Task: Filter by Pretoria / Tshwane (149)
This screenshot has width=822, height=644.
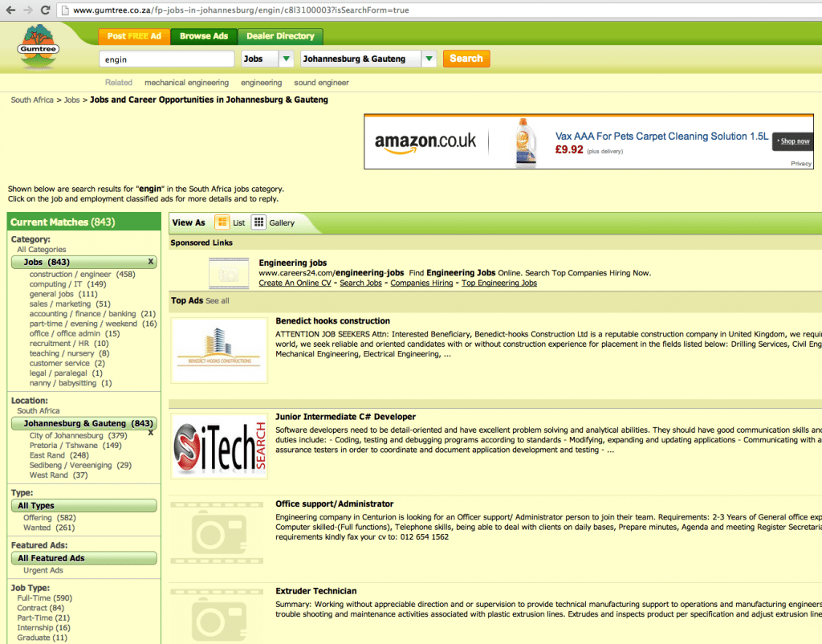Action: (75, 446)
